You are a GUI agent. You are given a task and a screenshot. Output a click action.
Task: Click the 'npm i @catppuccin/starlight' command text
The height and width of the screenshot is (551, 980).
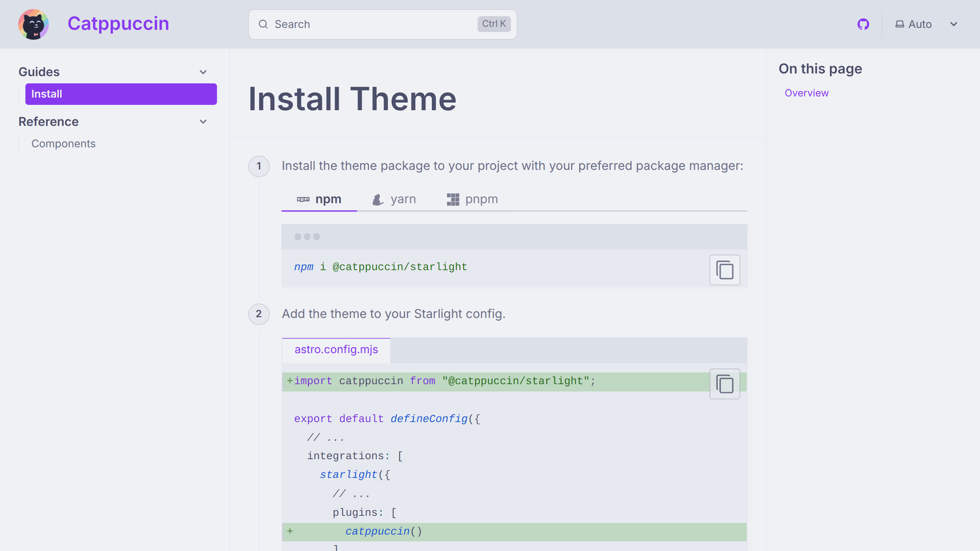(x=380, y=267)
